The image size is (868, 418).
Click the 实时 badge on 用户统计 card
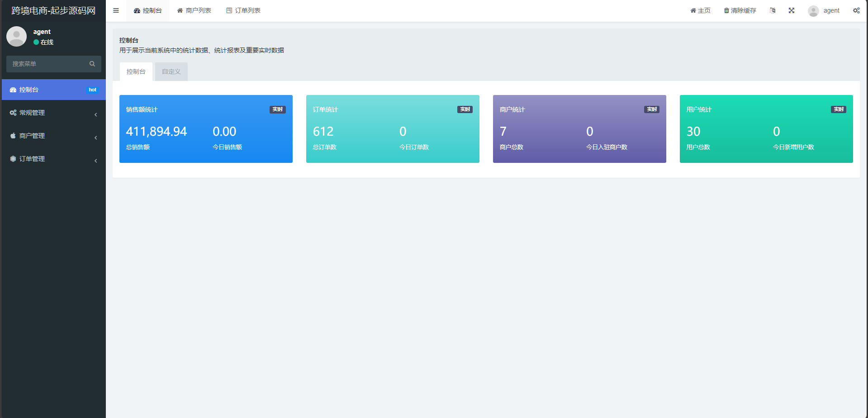pyautogui.click(x=839, y=109)
